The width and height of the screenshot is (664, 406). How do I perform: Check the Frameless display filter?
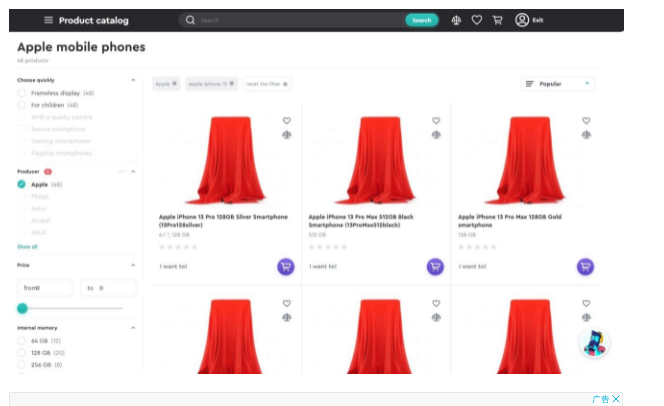(x=22, y=93)
